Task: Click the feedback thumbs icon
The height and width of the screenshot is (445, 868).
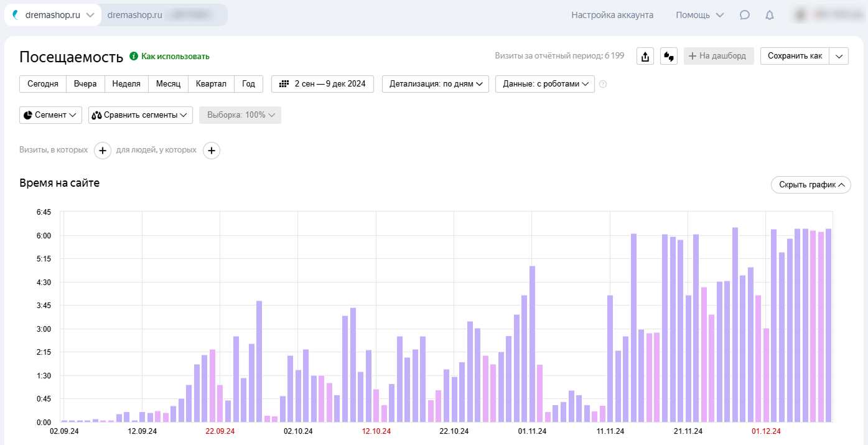Action: 669,56
